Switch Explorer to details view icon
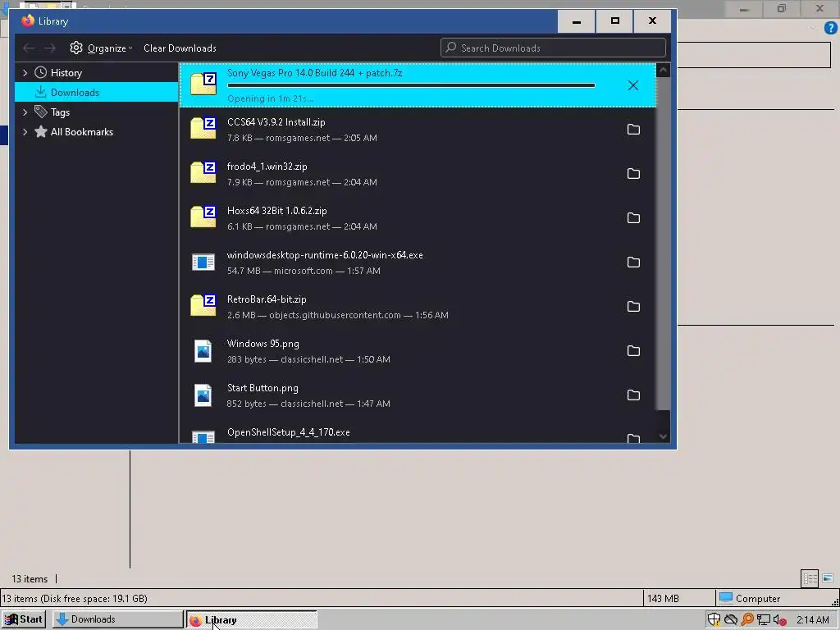Image resolution: width=840 pixels, height=630 pixels. point(810,578)
